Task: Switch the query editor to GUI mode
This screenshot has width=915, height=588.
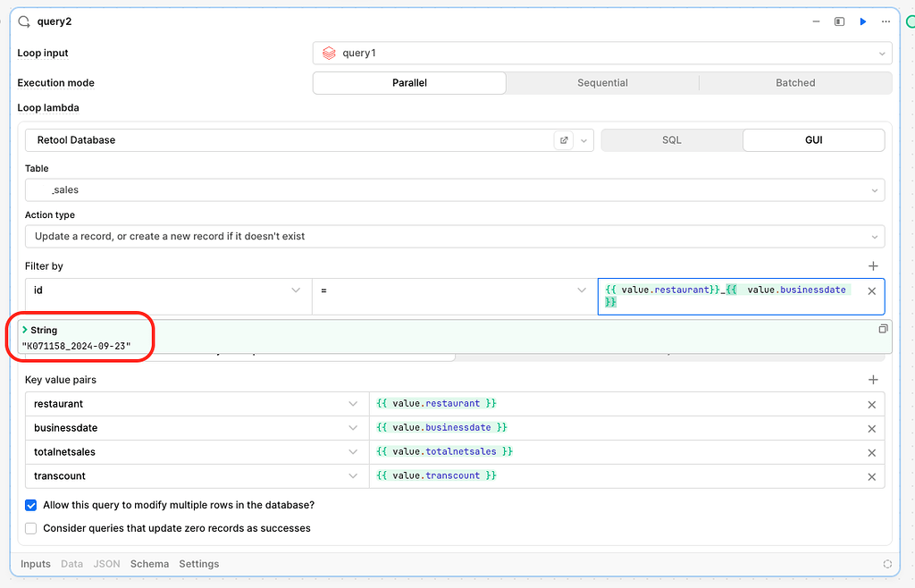Action: [x=813, y=140]
